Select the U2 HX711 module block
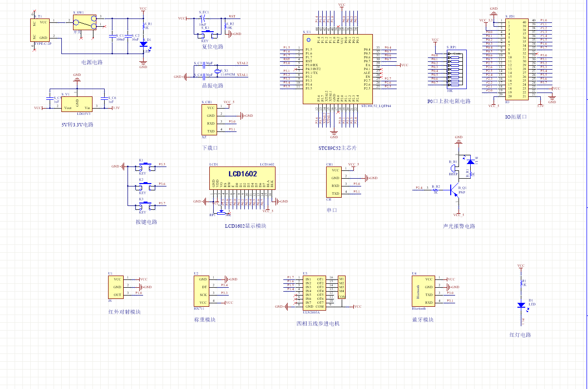This screenshot has height=389, width=588. point(202,291)
